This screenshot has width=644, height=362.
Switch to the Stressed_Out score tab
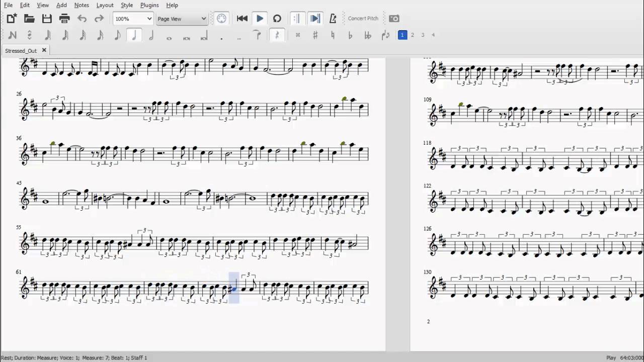[21, 51]
